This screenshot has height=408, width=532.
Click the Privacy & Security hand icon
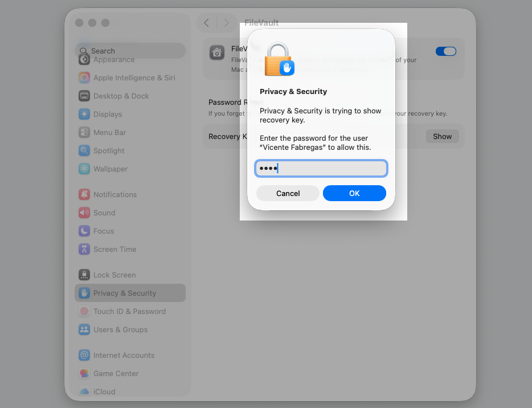(84, 293)
